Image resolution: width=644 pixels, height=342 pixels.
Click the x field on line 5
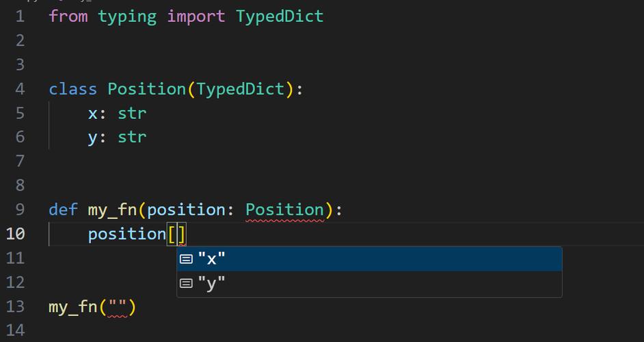(x=92, y=113)
